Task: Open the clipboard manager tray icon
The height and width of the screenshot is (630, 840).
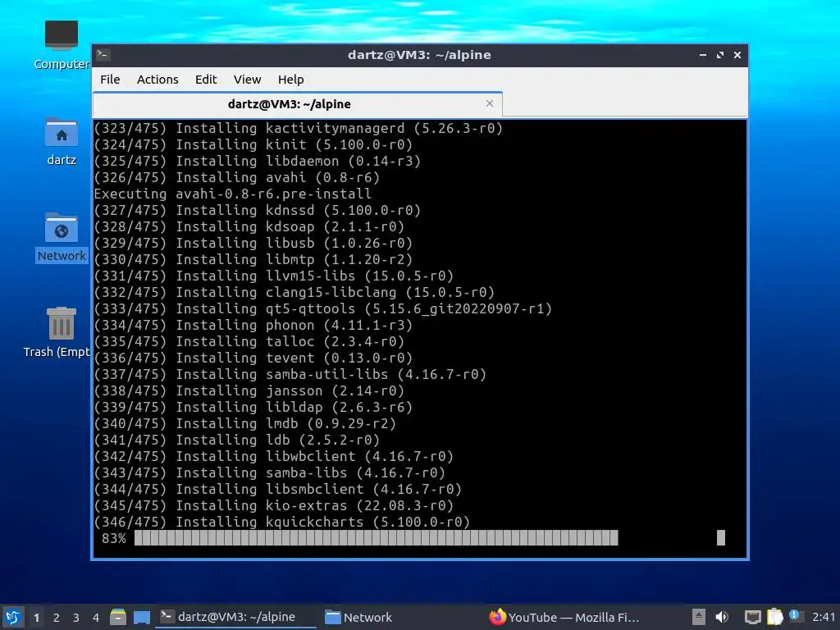Action: [774, 617]
